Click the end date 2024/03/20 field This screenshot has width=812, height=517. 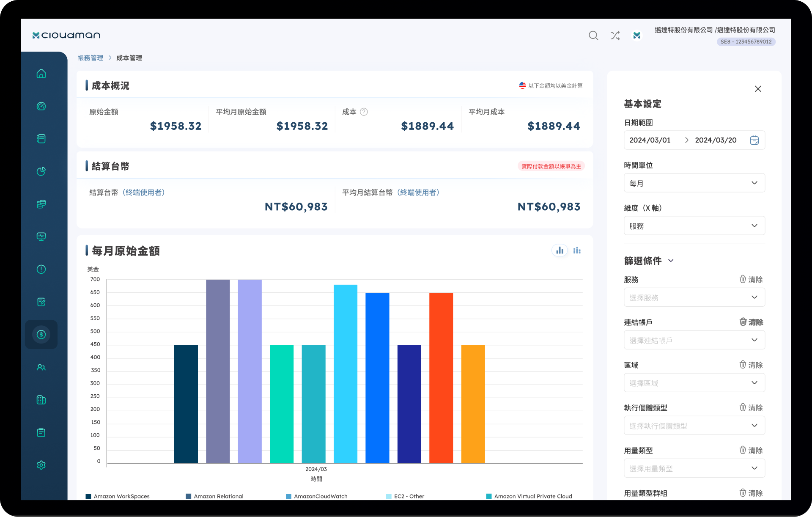pyautogui.click(x=716, y=140)
